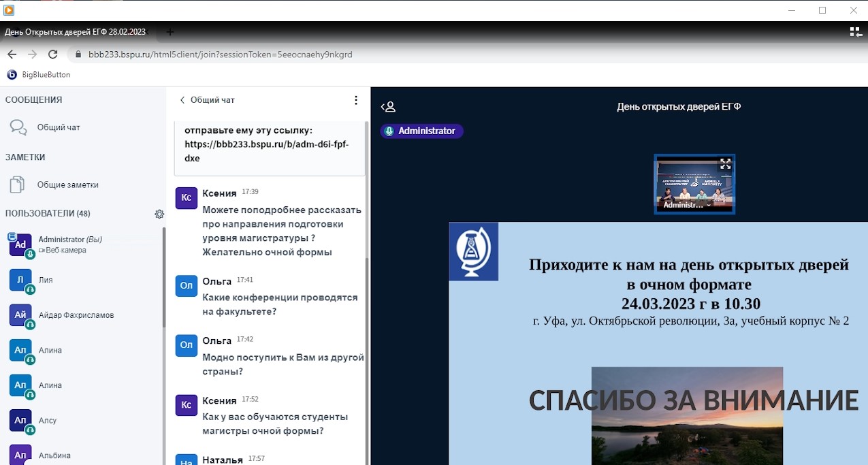868x465 pixels.
Task: Reload the page with refresh icon
Action: tap(53, 54)
